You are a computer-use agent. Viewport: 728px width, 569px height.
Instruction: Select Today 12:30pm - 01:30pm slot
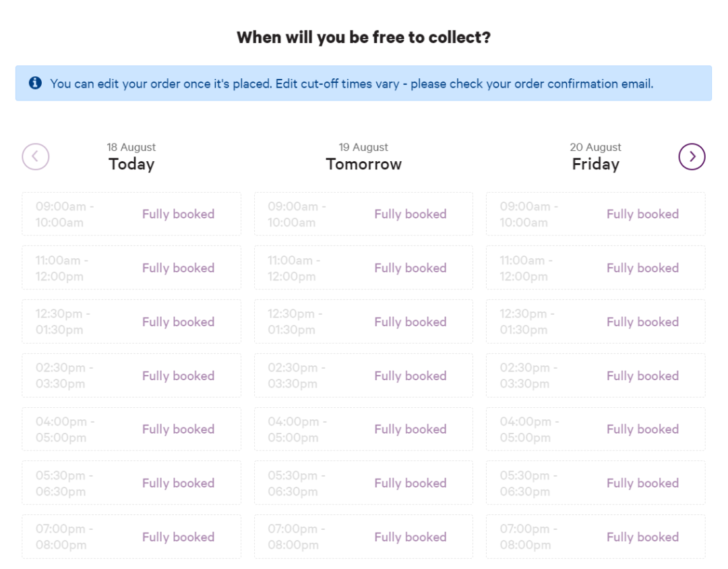point(131,322)
